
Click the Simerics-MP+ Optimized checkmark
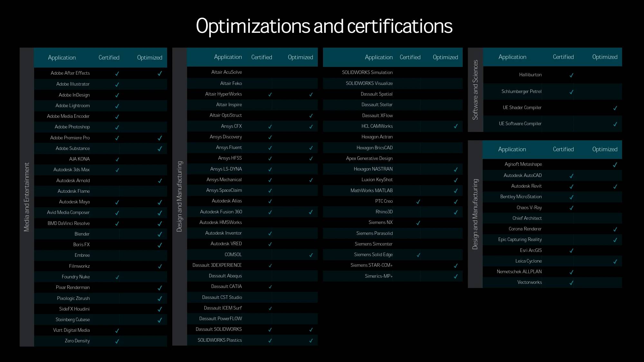point(456,276)
